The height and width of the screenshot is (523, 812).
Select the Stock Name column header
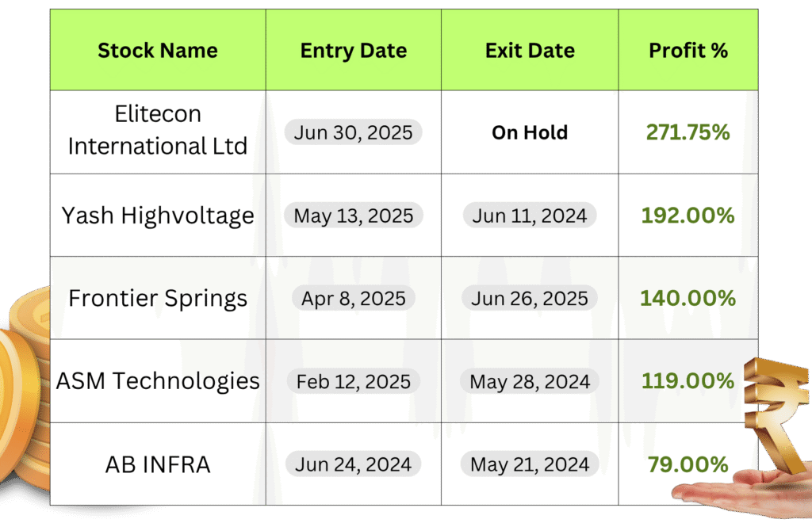point(158,50)
